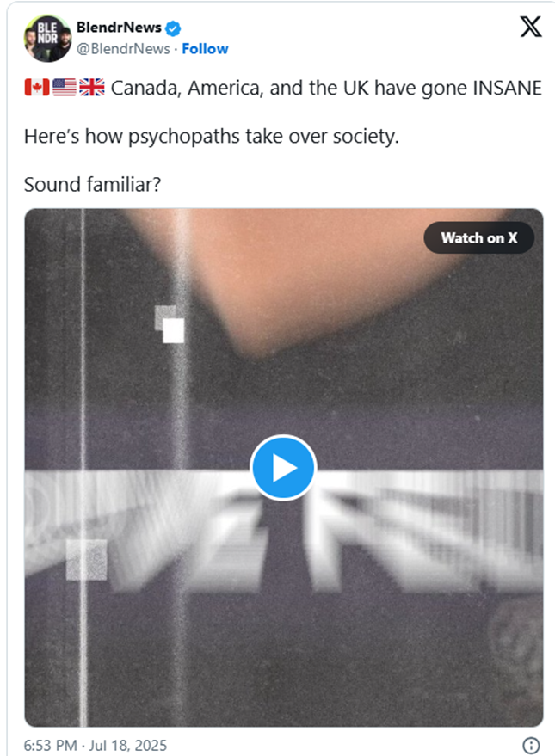Click the UK flag emoji

[91, 88]
